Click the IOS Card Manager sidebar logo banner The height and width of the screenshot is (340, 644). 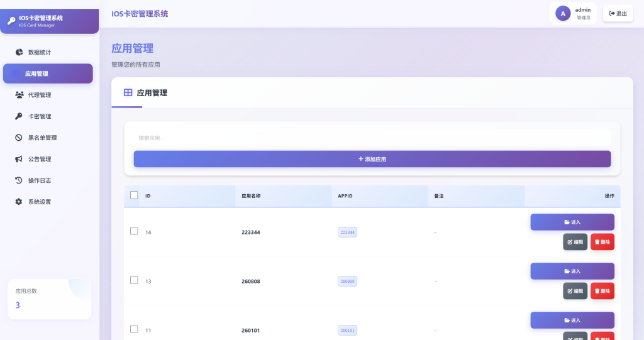[x=49, y=21]
